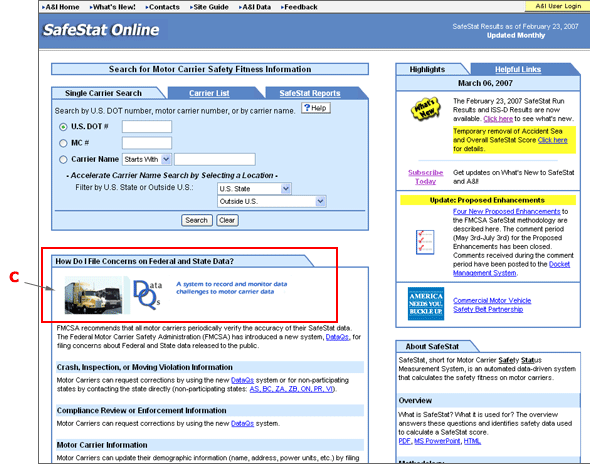Screen dimensions: 590x464
Task: Click the U.S. DOT number input field
Action: (147, 127)
